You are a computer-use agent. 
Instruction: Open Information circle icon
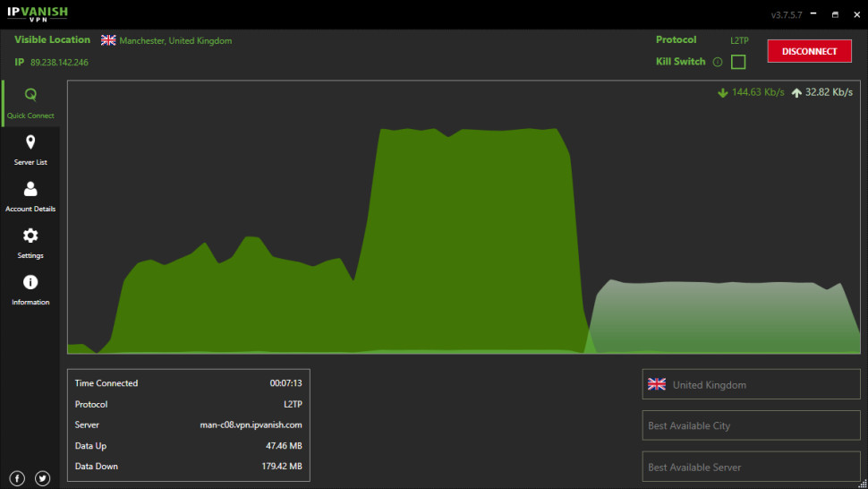pos(30,282)
